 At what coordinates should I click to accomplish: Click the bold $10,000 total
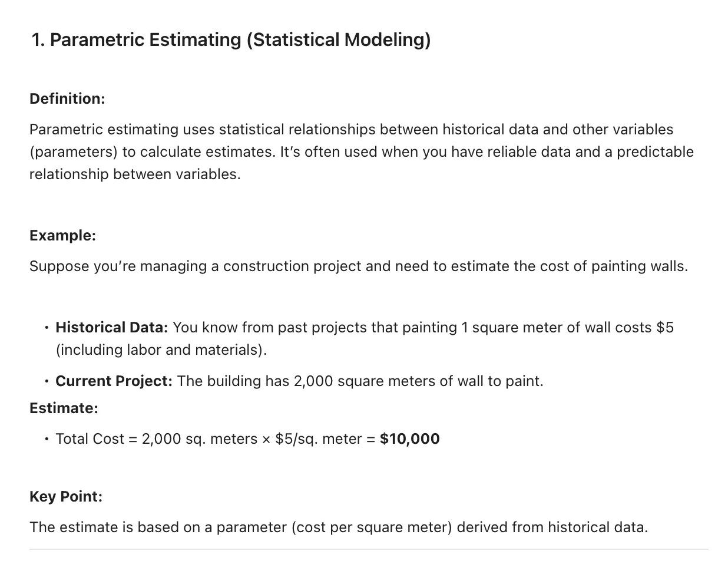[x=410, y=438]
